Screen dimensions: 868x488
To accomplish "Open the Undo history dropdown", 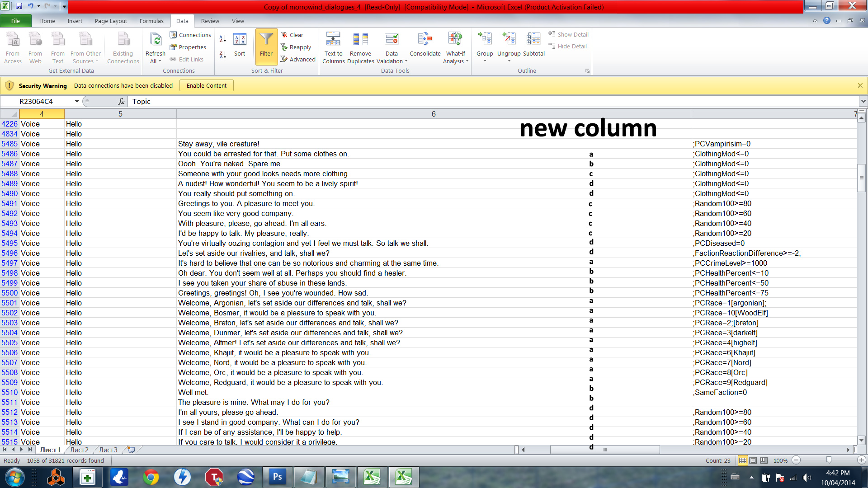I will [38, 6].
